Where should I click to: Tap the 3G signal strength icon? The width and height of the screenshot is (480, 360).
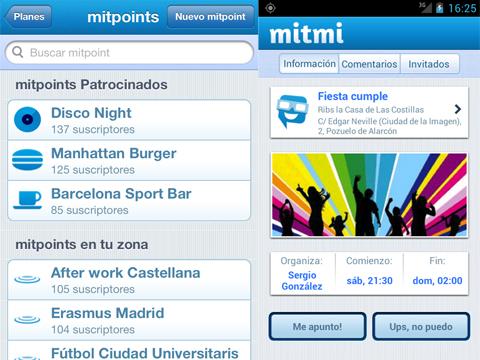pos(425,7)
